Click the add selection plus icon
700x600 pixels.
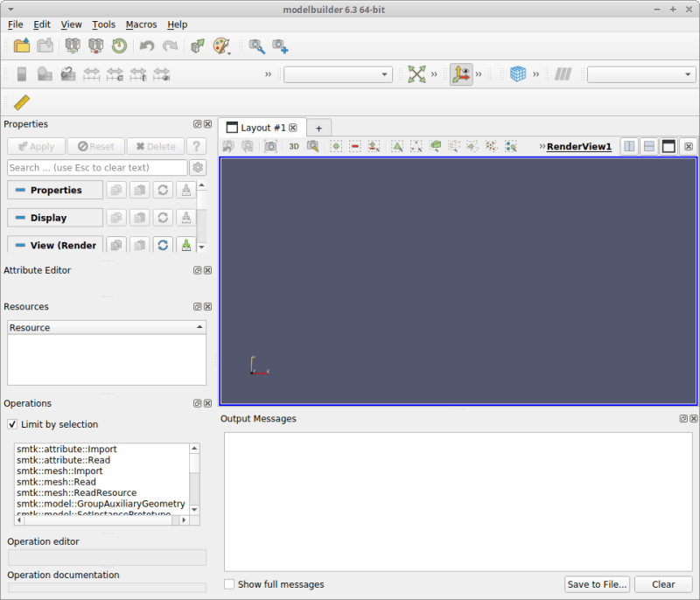pos(336,146)
